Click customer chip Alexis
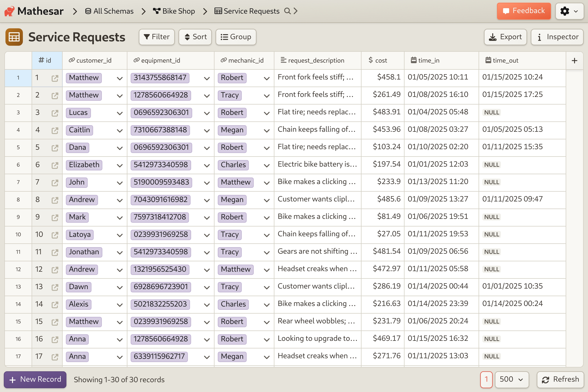The height and width of the screenshot is (392, 588). (79, 304)
